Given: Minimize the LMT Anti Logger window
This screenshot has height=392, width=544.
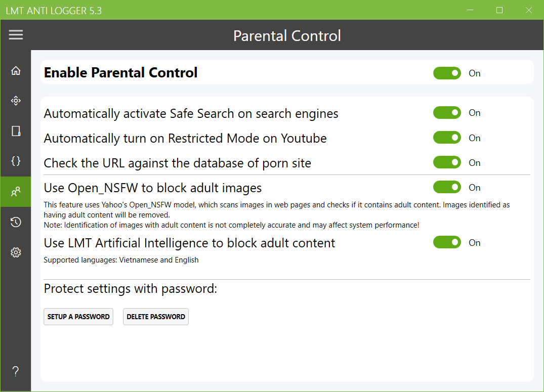Looking at the screenshot, I should pyautogui.click(x=470, y=10).
